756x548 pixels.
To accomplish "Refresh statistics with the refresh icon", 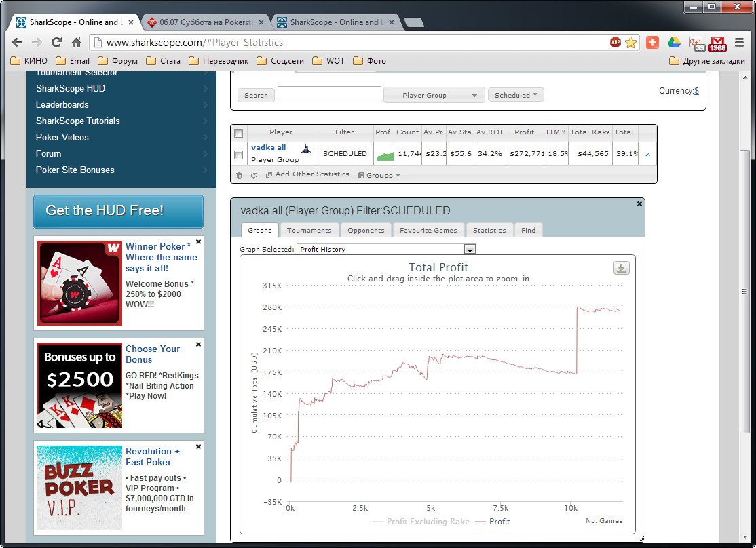I will tap(254, 176).
